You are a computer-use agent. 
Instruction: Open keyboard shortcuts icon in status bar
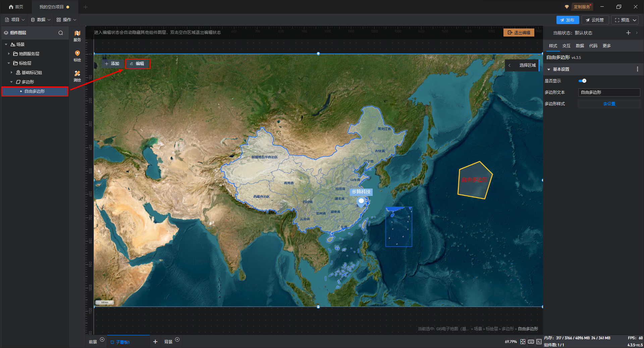[x=531, y=342]
